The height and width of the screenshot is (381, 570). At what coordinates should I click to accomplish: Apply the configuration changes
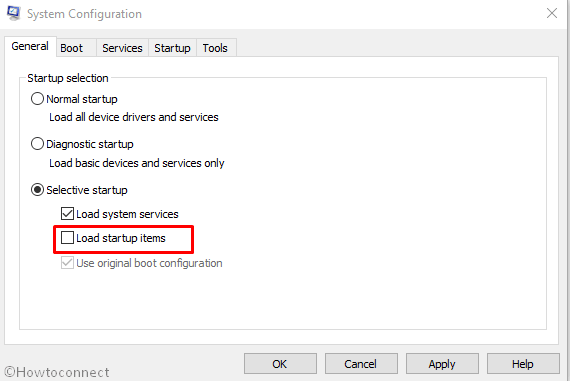[x=442, y=364]
